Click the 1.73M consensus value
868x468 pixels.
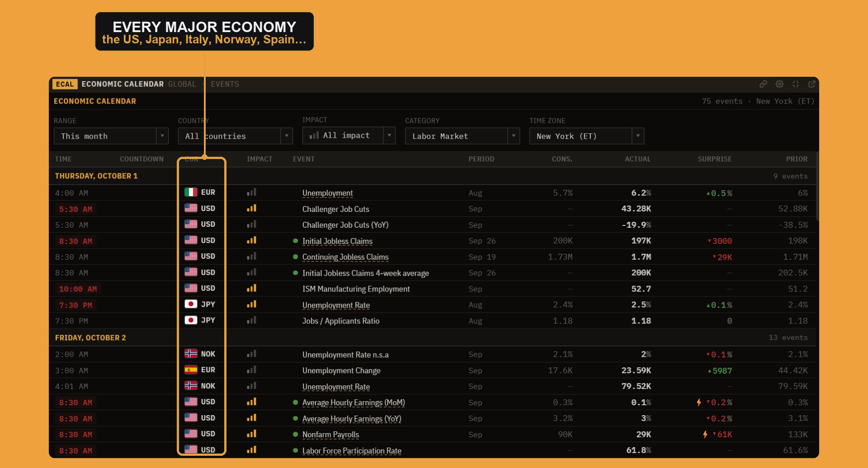pyautogui.click(x=560, y=257)
